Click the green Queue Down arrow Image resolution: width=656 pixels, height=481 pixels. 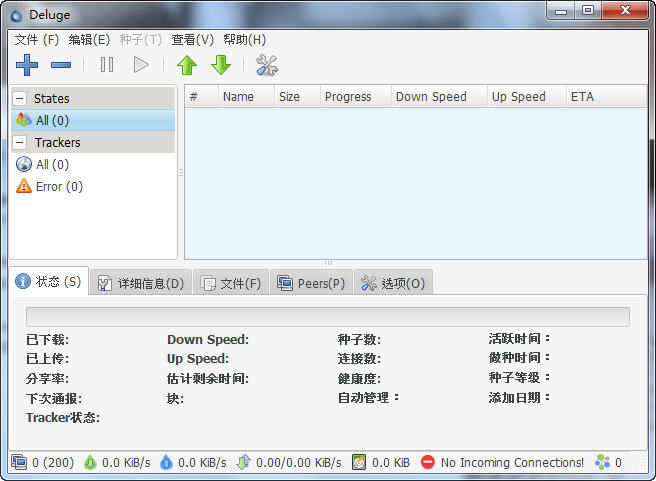(x=221, y=65)
